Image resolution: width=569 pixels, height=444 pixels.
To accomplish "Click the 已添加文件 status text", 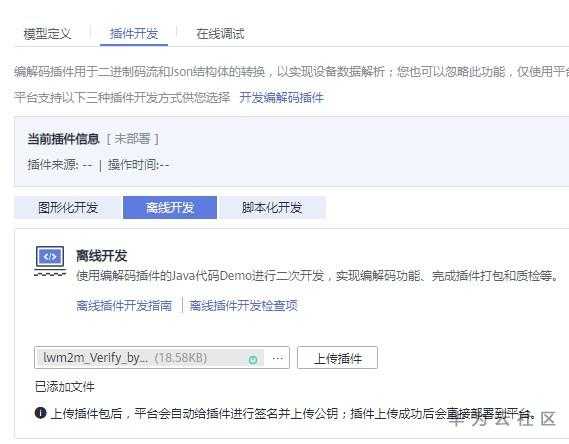I will 65,387.
